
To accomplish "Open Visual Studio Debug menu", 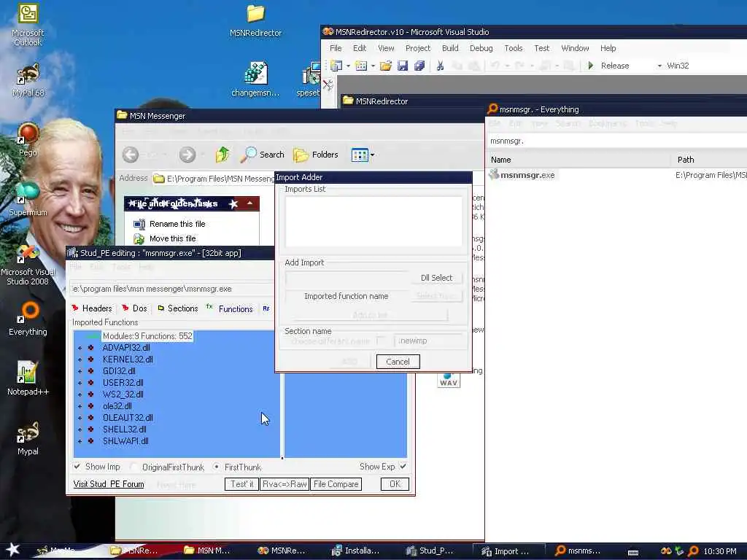I will tap(481, 48).
